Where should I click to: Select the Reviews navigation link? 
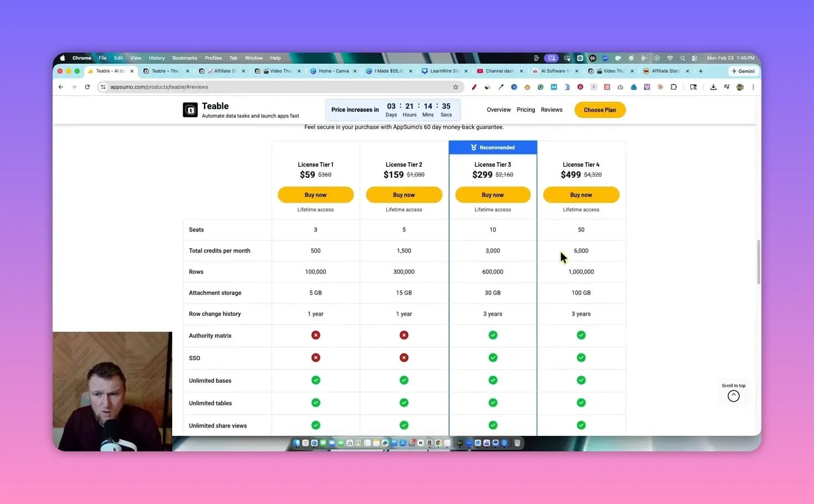click(x=552, y=110)
